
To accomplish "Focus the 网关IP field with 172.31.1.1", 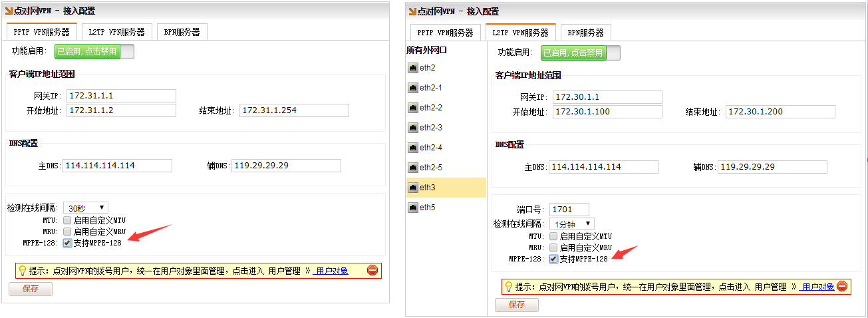I will [121, 96].
